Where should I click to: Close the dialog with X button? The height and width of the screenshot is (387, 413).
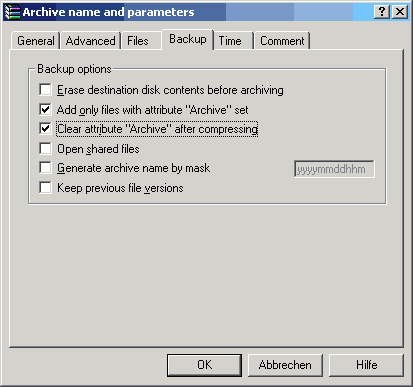click(x=400, y=12)
